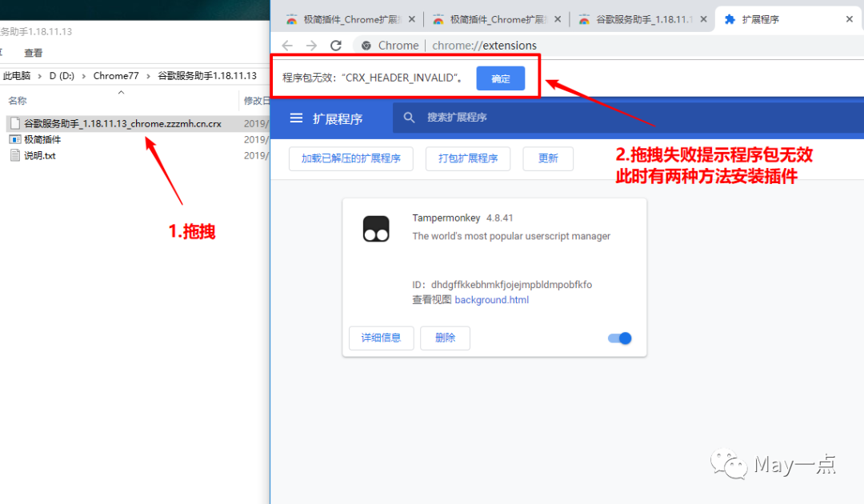Image resolution: width=864 pixels, height=504 pixels.
Task: Close the 扩展程序 tab
Action: click(849, 19)
